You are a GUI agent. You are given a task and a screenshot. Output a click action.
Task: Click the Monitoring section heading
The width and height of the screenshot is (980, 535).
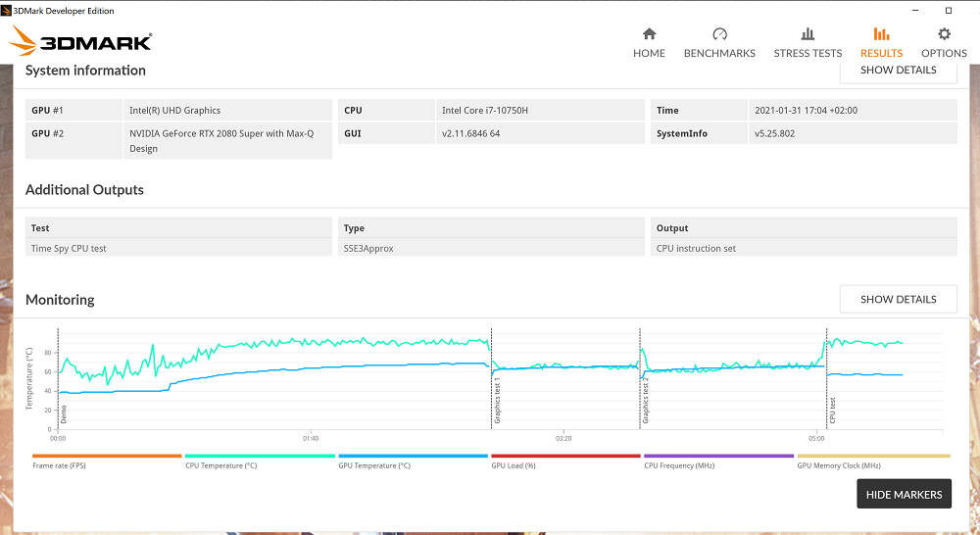60,300
